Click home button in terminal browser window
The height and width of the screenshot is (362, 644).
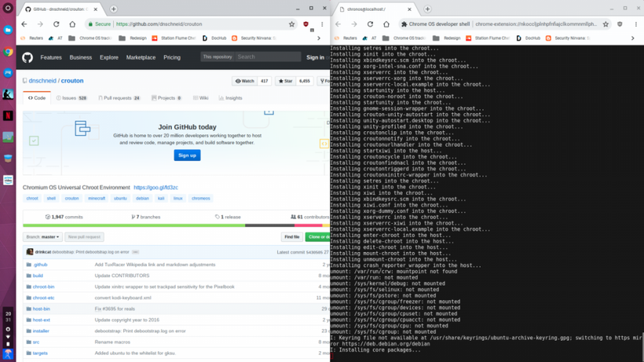tap(386, 24)
